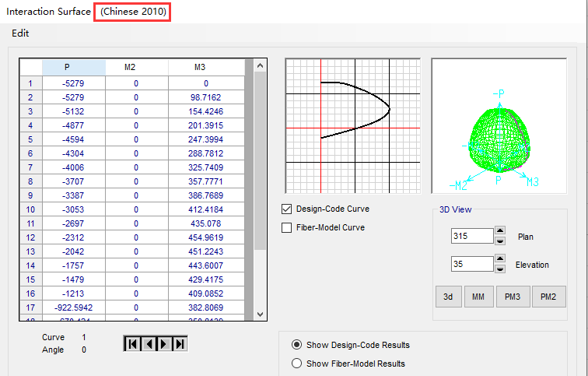Open the Edit menu

pos(20,33)
